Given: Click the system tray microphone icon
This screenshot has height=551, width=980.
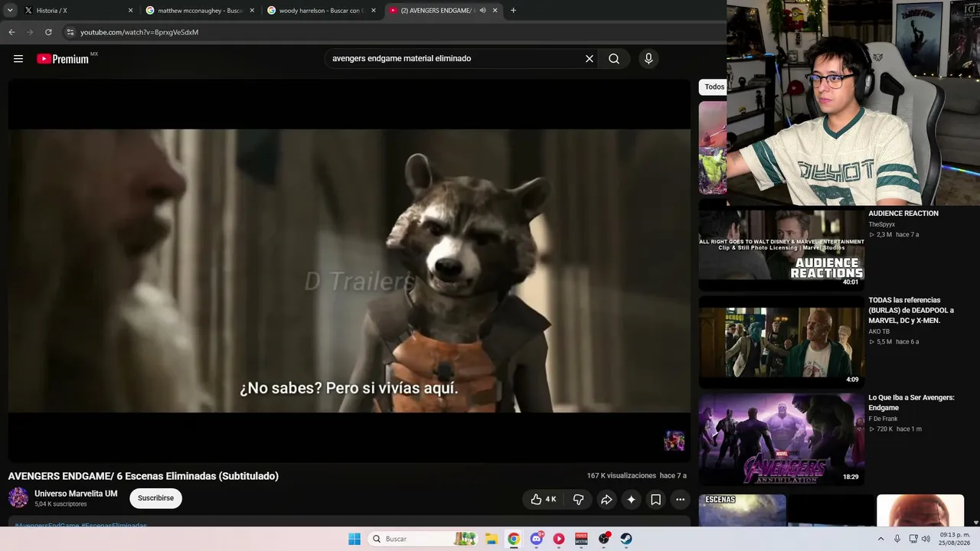Looking at the screenshot, I should (897, 539).
